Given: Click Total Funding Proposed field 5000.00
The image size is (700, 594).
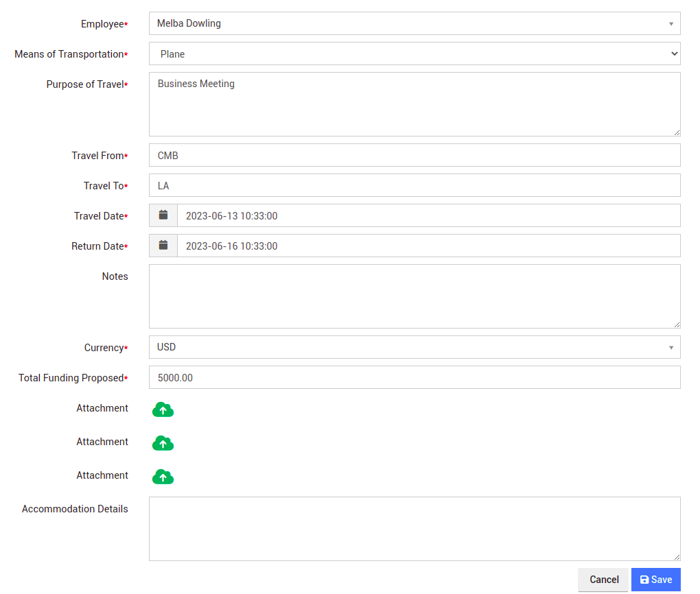Looking at the screenshot, I should pyautogui.click(x=415, y=377).
